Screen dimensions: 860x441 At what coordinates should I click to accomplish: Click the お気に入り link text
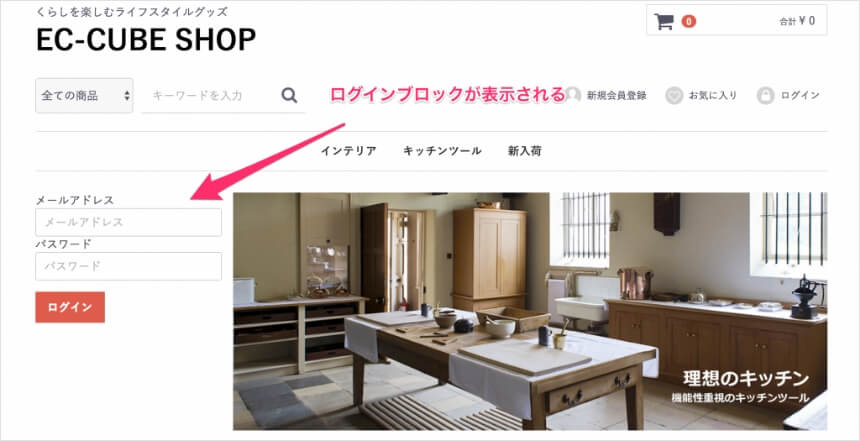click(x=713, y=95)
